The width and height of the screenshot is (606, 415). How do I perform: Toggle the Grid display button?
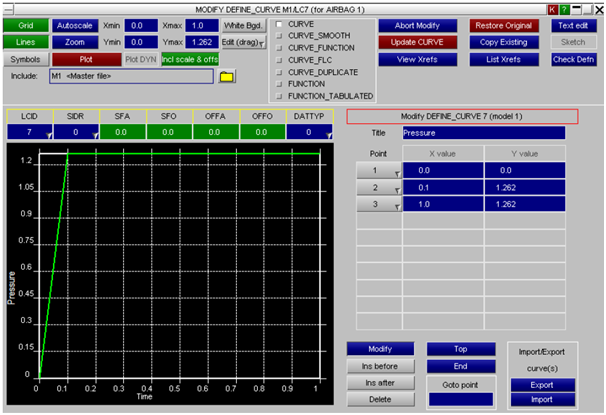click(x=25, y=24)
